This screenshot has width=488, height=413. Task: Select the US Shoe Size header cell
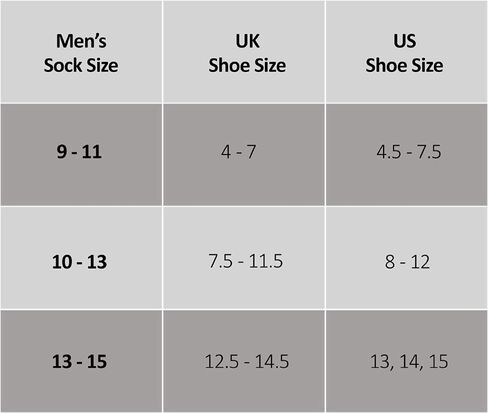[407, 51]
